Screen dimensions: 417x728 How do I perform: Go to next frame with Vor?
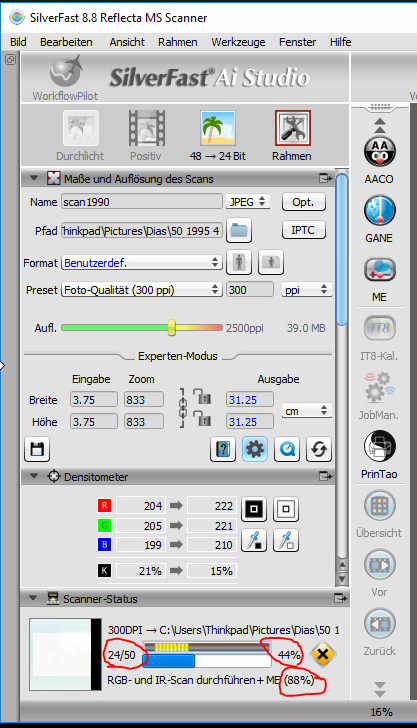(x=379, y=565)
